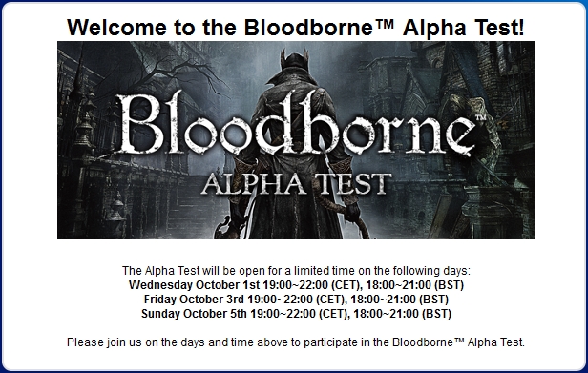Click the word 'Test!' in the heading

[499, 28]
